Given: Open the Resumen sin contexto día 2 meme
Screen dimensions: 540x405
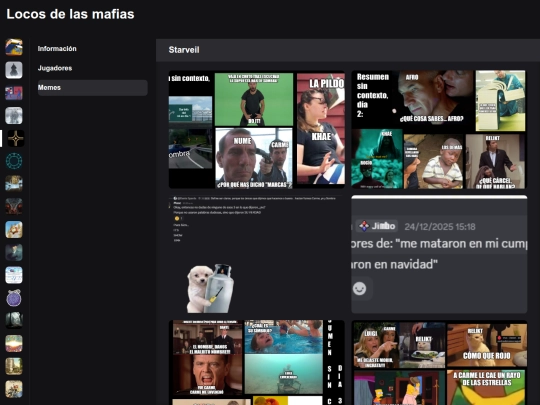Looking at the screenshot, I should tap(439, 129).
